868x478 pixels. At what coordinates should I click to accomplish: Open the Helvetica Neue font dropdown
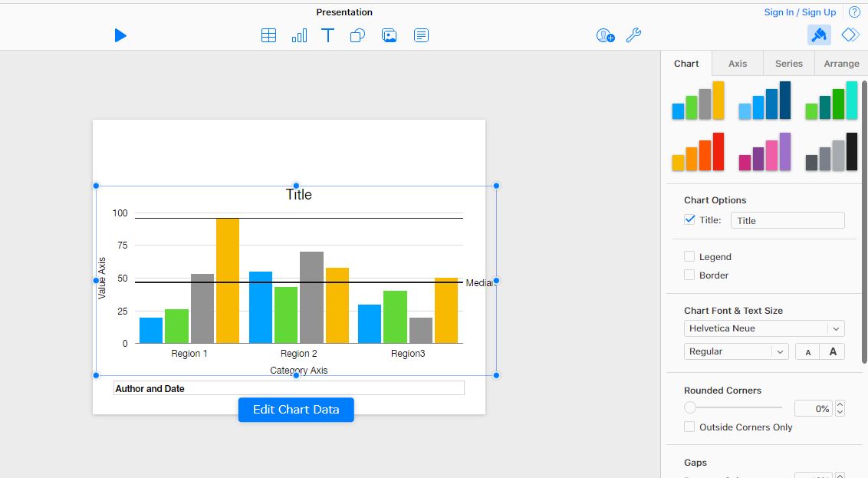[x=764, y=328]
